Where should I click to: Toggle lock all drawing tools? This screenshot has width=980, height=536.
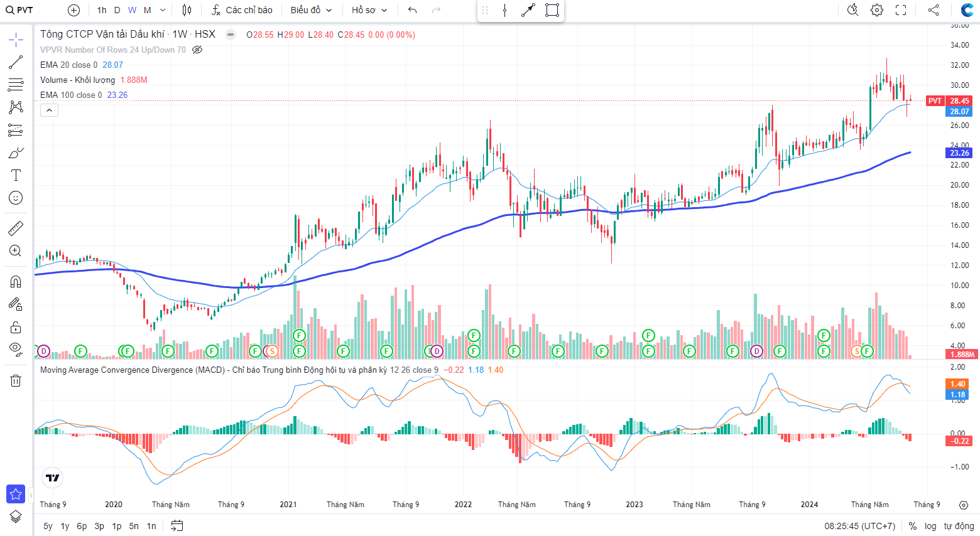click(x=16, y=327)
